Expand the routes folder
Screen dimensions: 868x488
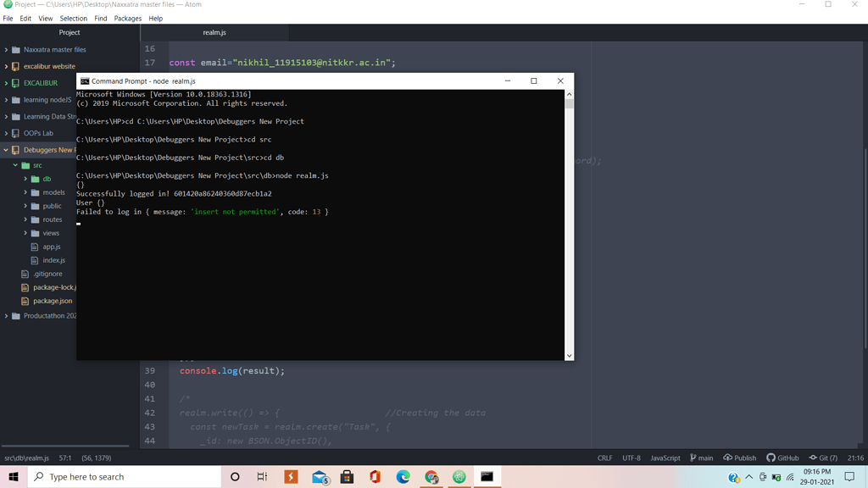pos(53,219)
